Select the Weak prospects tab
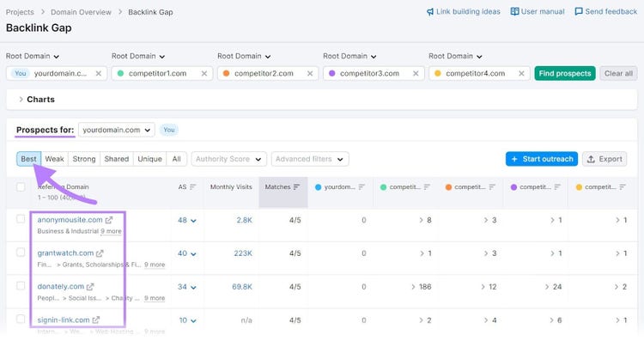644x341 pixels. [x=55, y=159]
